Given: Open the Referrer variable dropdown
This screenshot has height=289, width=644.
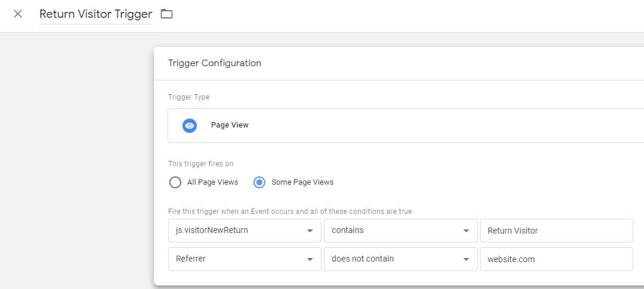Looking at the screenshot, I should [244, 259].
